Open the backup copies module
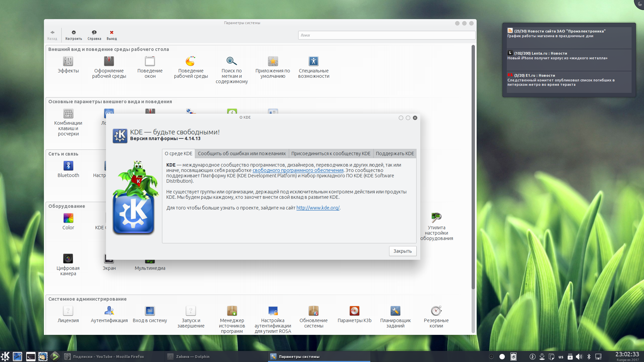Viewport: 644px width, 362px height. click(x=436, y=311)
